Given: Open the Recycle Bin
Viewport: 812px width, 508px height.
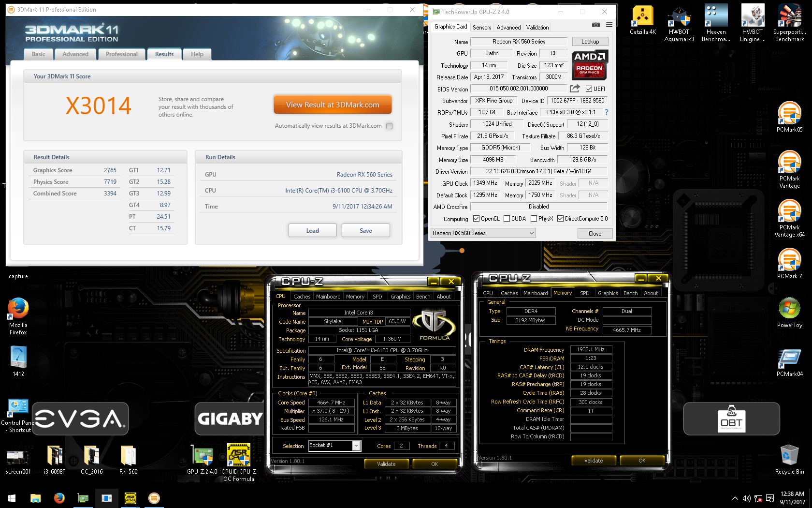Looking at the screenshot, I should point(789,459).
